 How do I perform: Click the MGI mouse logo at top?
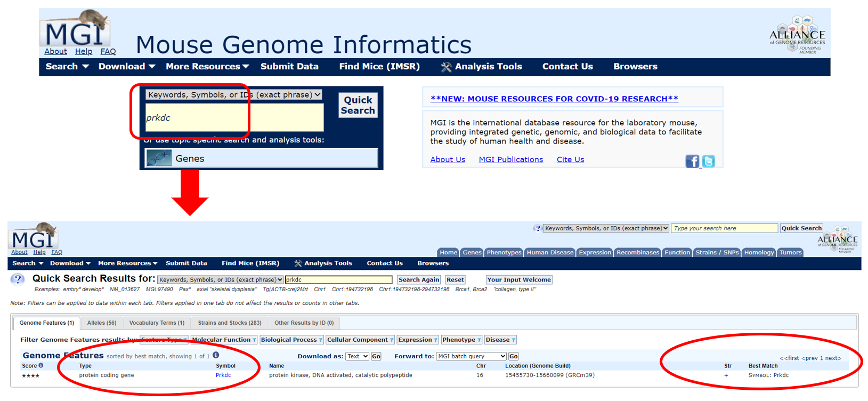pos(75,29)
